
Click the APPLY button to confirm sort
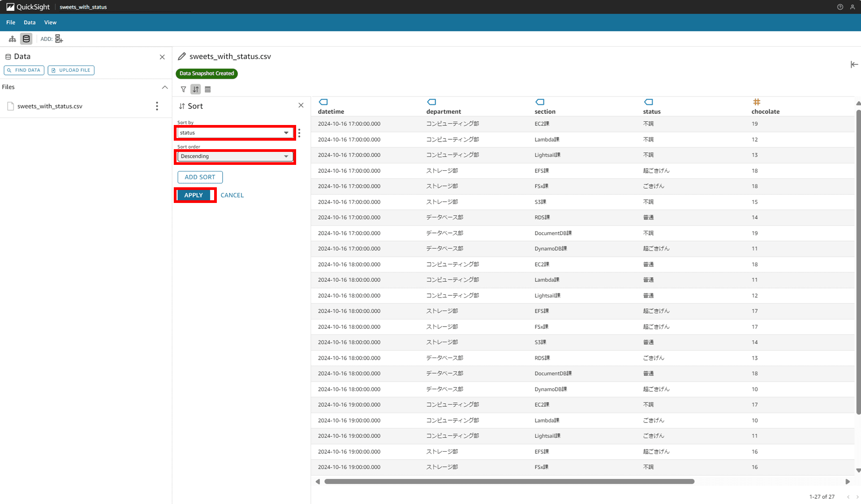pyautogui.click(x=193, y=195)
